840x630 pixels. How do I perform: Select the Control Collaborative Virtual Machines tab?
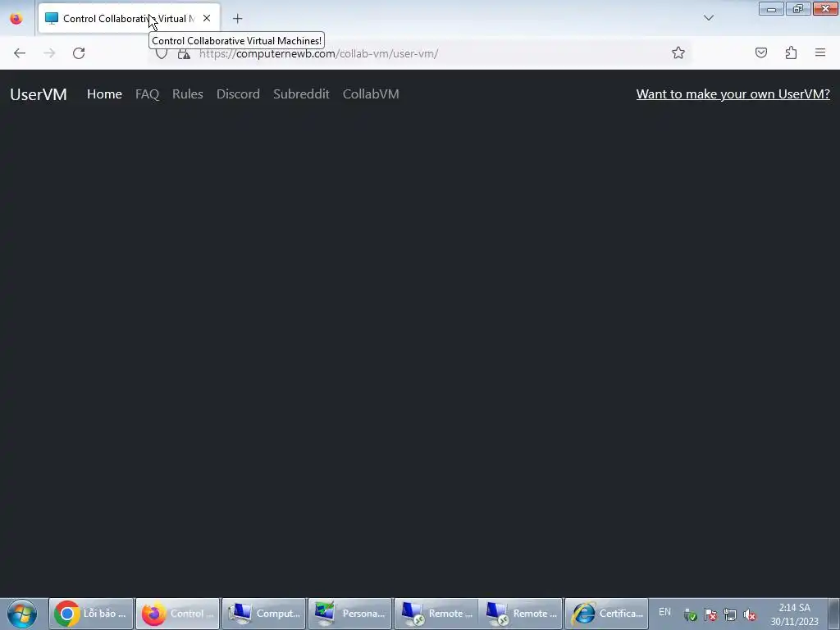129,18
